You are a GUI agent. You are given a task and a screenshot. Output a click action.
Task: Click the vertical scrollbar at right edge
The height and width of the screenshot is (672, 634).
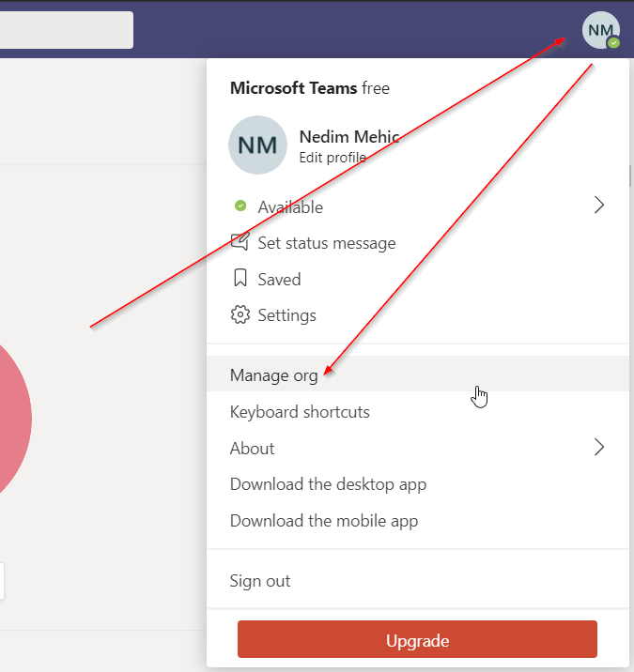click(x=629, y=176)
